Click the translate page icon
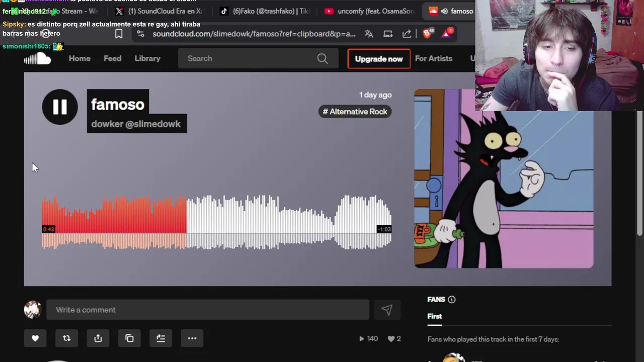Viewport: 644px width, 362px height. coord(369,34)
